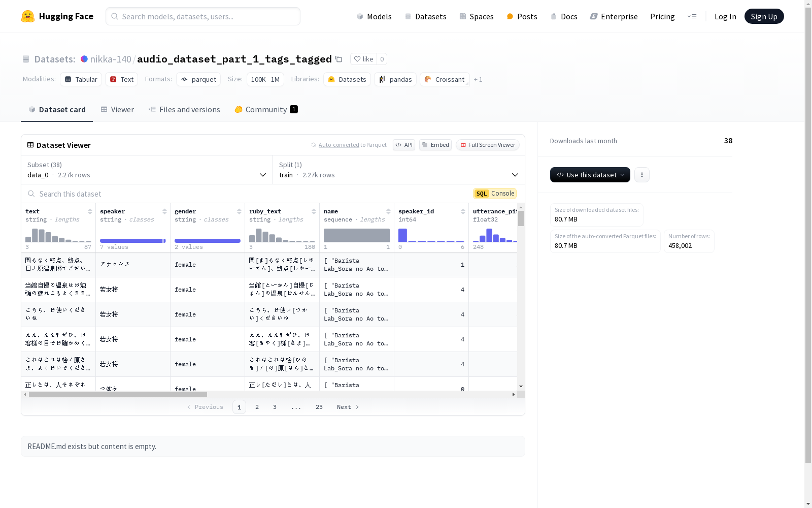
Task: Open the additional navigation menu icon
Action: click(692, 16)
